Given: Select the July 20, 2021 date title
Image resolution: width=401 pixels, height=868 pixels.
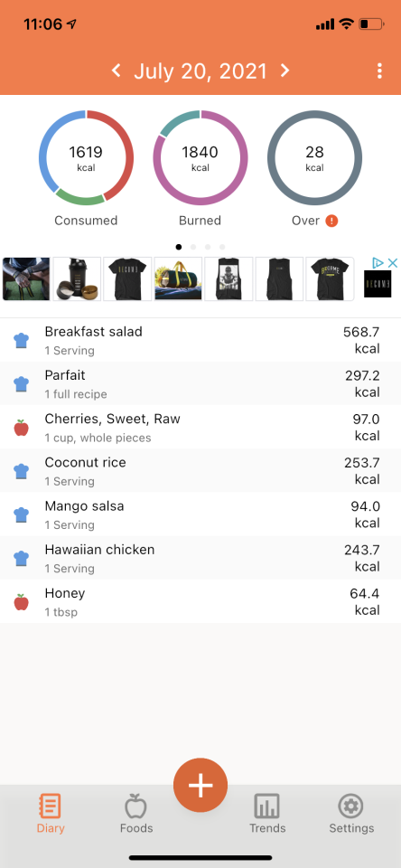Looking at the screenshot, I should click(200, 71).
